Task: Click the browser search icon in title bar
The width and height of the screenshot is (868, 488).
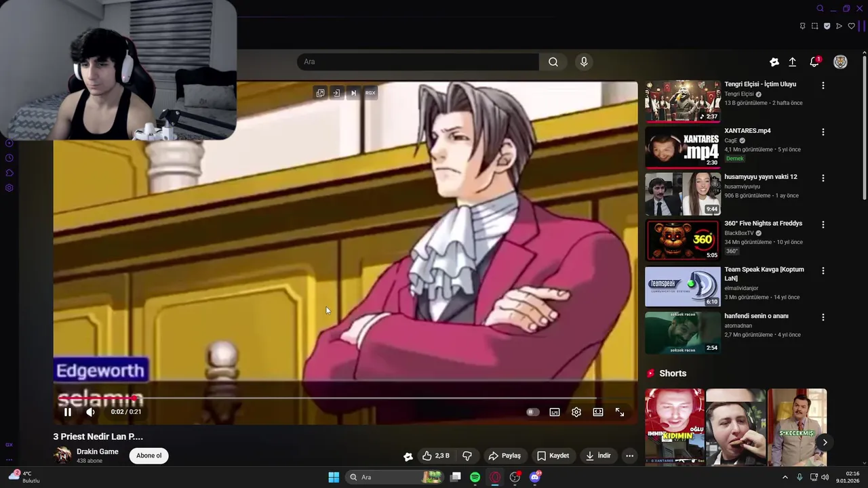Action: click(820, 9)
